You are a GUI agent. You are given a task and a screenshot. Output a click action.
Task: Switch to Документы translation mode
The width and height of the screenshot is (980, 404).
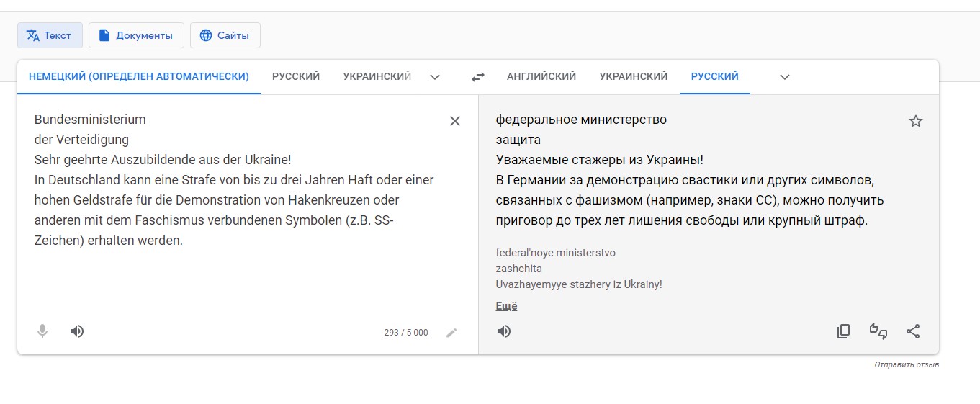click(136, 35)
